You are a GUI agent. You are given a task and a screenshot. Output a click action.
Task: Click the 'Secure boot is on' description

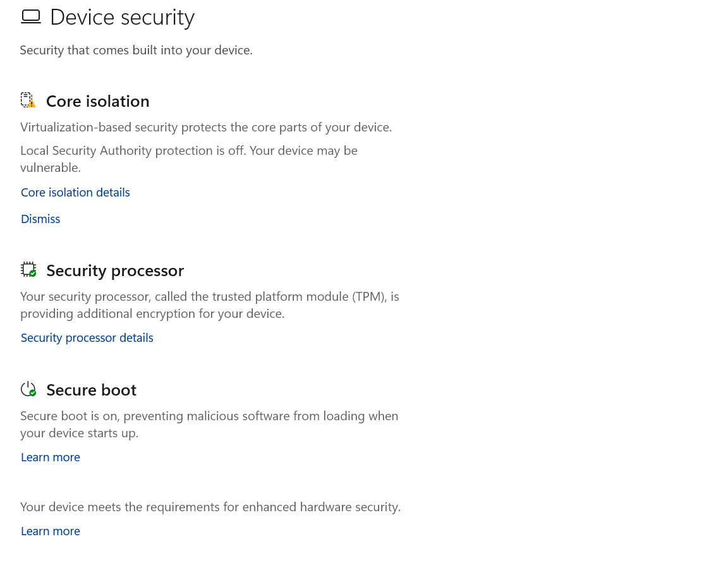click(209, 425)
